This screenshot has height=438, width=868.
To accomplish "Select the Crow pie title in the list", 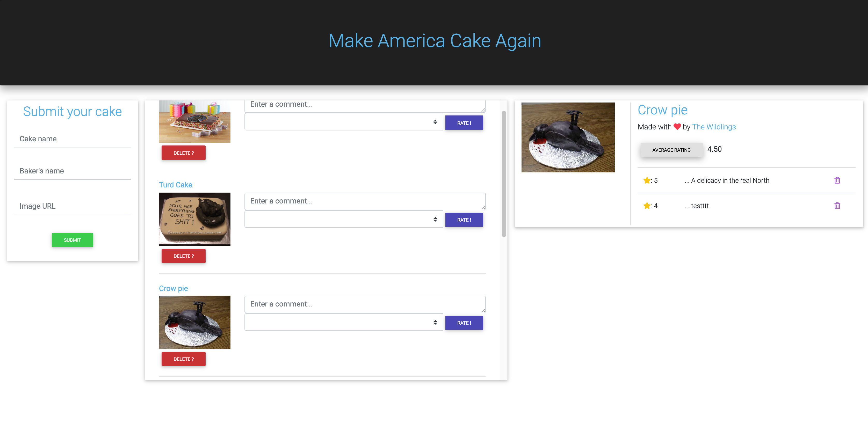I will pyautogui.click(x=173, y=288).
